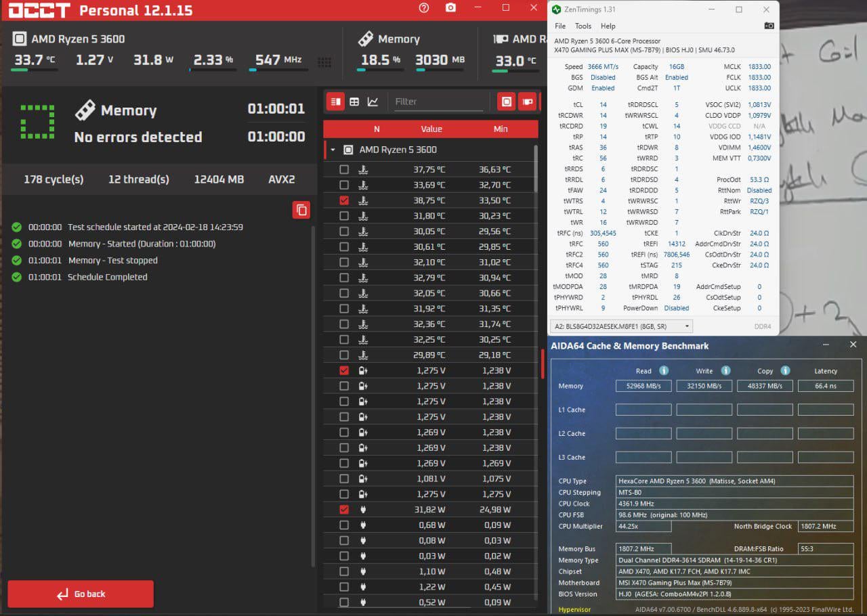
Task: Click the thermometer icon in the 29,89 °C row
Action: click(x=363, y=355)
